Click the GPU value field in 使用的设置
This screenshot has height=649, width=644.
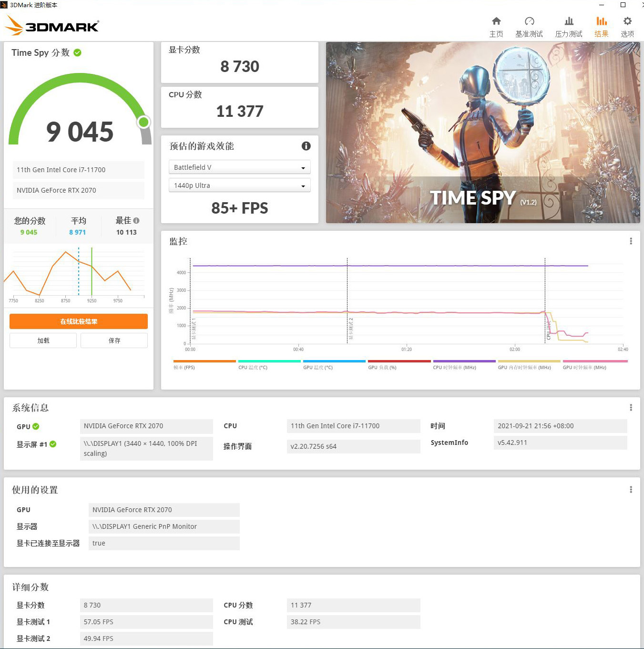click(164, 510)
